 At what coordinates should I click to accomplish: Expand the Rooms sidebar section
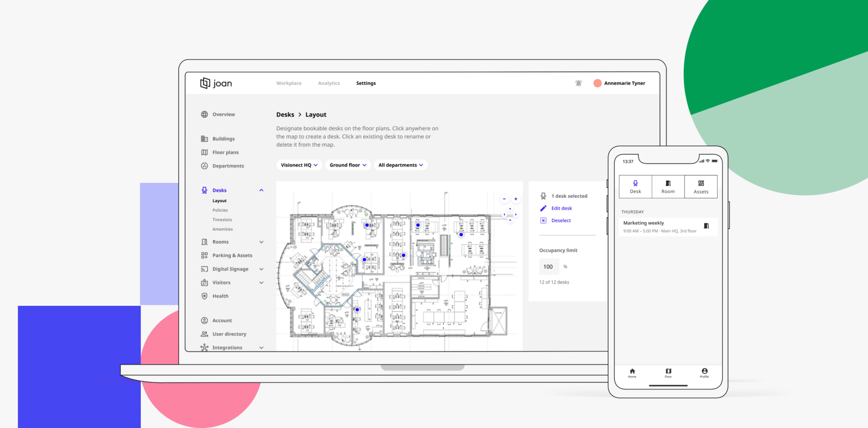(x=262, y=242)
